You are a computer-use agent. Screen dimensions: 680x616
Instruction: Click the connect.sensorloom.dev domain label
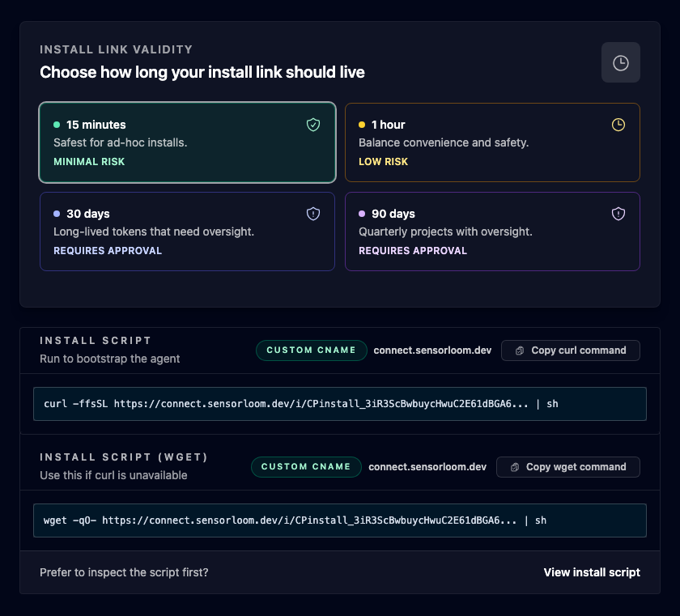coord(432,350)
